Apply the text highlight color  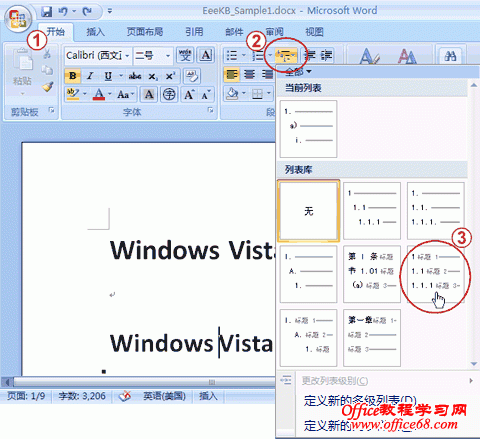coord(73,94)
